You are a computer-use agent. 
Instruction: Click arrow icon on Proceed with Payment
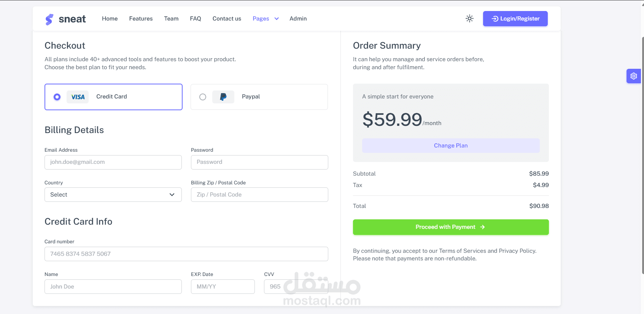pyautogui.click(x=482, y=227)
